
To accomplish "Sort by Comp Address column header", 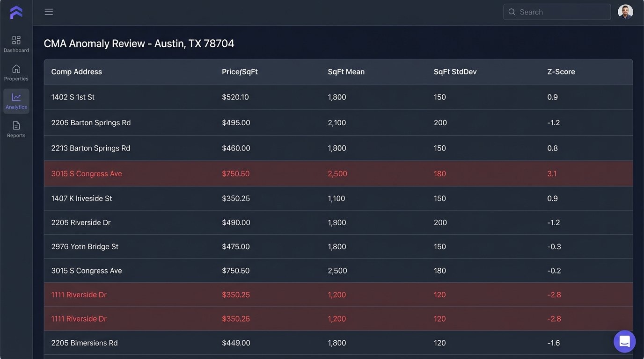I will point(77,72).
